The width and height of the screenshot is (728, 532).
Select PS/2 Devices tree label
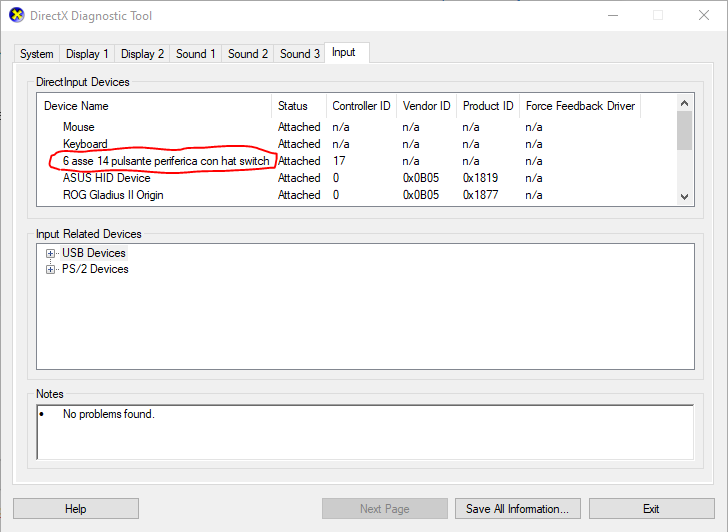[x=95, y=269]
